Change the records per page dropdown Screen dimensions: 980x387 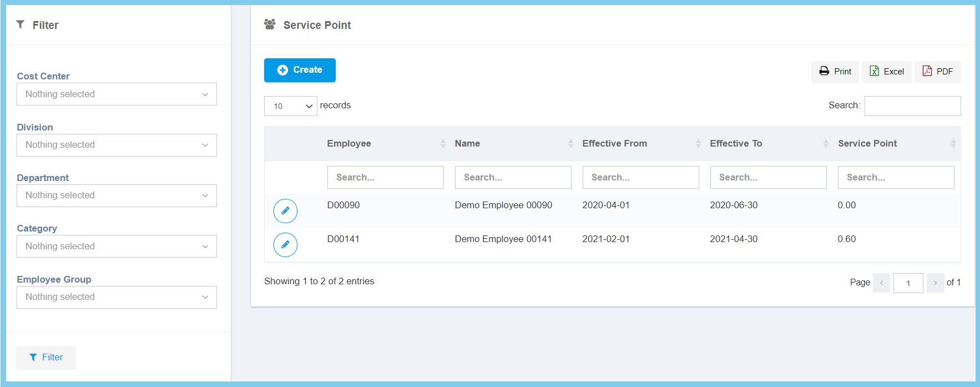290,106
